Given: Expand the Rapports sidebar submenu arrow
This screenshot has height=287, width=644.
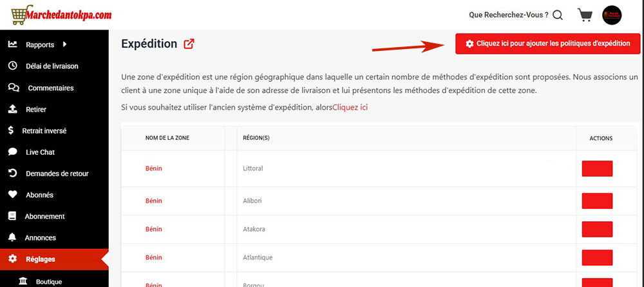Looking at the screenshot, I should coord(65,45).
